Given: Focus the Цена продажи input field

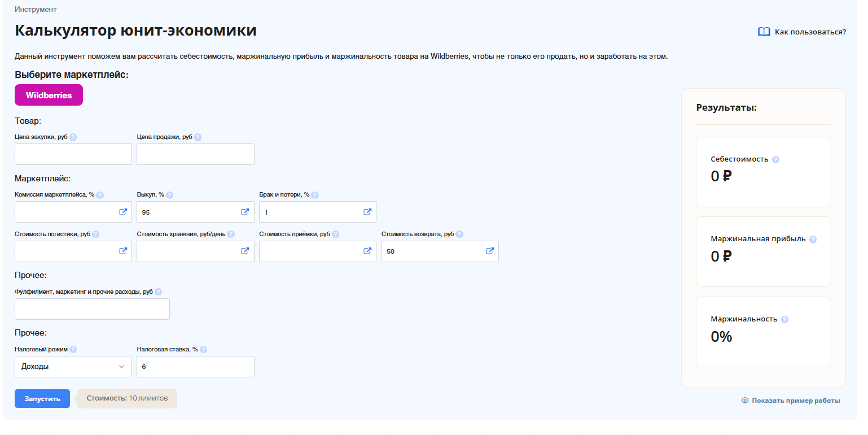Looking at the screenshot, I should 195,154.
